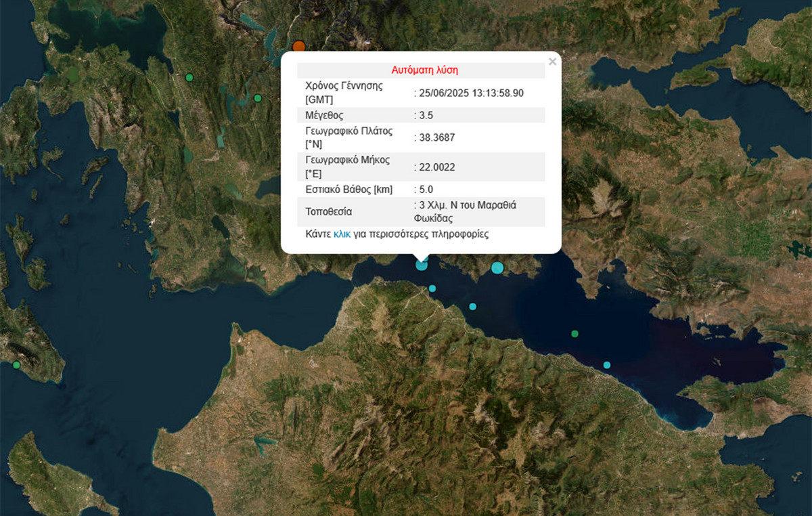The width and height of the screenshot is (812, 516).
Task: Click the green marker in the gulf waters
Action: point(574,333)
